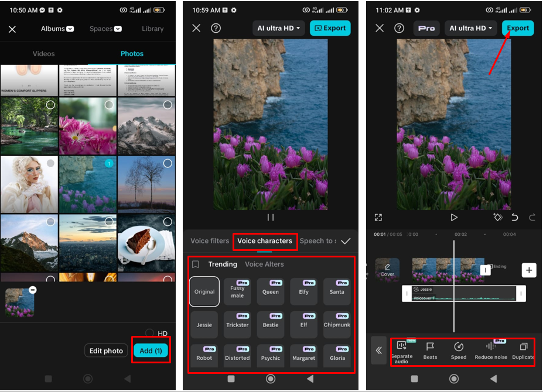The height and width of the screenshot is (392, 543).
Task: Choose the Robot voice character
Action: pos(204,356)
